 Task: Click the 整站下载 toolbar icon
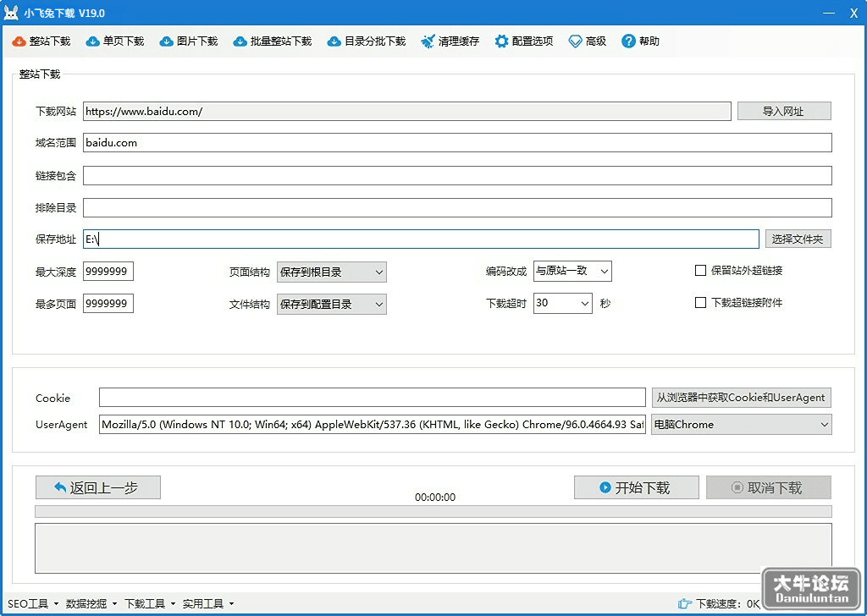pyautogui.click(x=19, y=41)
